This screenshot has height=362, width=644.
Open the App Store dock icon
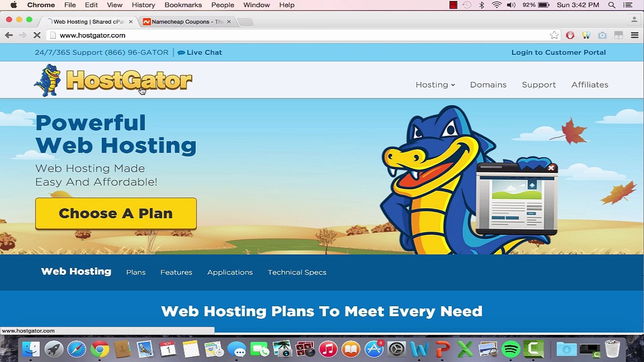pyautogui.click(x=374, y=348)
